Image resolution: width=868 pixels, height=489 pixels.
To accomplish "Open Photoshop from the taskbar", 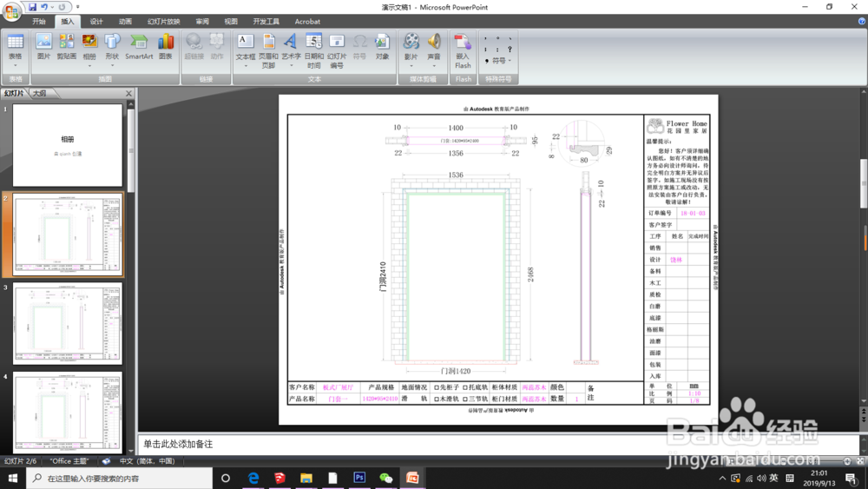I will (x=359, y=478).
